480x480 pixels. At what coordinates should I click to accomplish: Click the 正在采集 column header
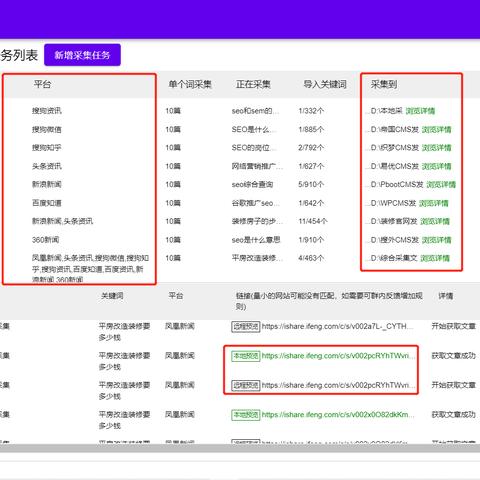pos(253,84)
